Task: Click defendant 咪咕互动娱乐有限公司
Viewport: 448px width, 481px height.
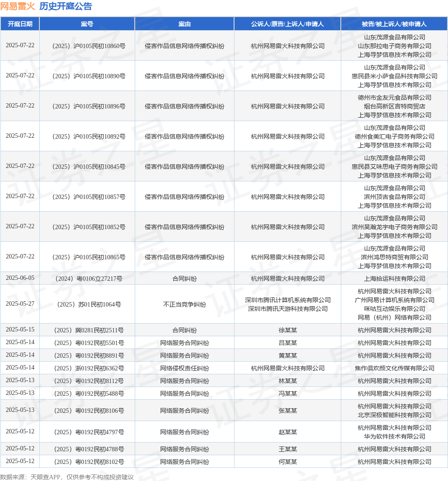Action: (x=395, y=309)
